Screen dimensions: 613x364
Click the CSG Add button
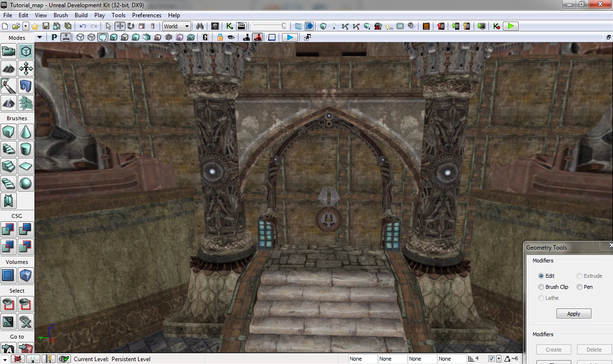(x=9, y=229)
